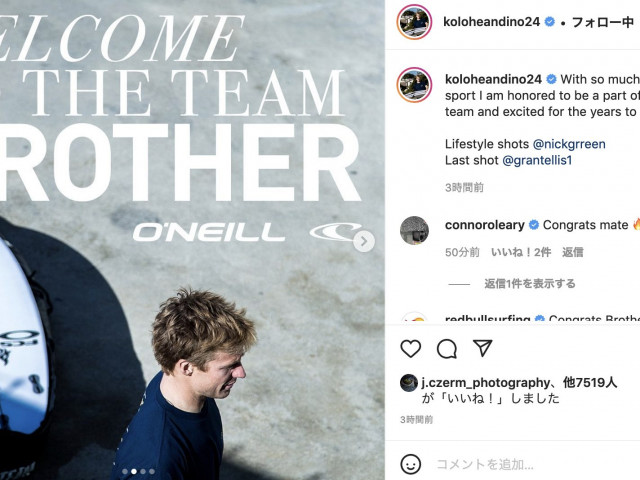Open the j.czerm_photography username link
Screen dimensions: 640x480
pos(485,382)
